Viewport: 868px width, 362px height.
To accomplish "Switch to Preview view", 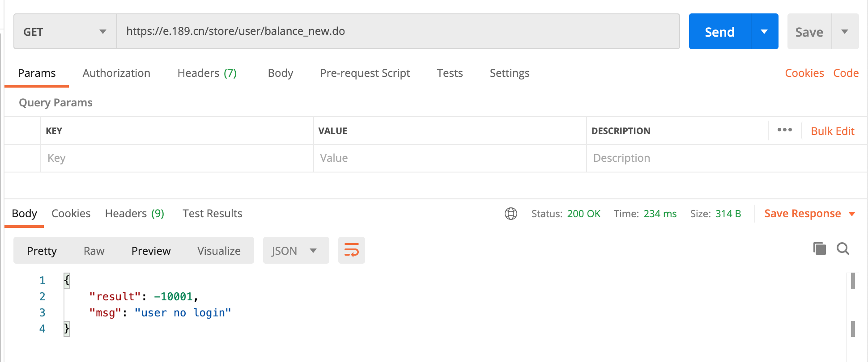I will tap(151, 251).
